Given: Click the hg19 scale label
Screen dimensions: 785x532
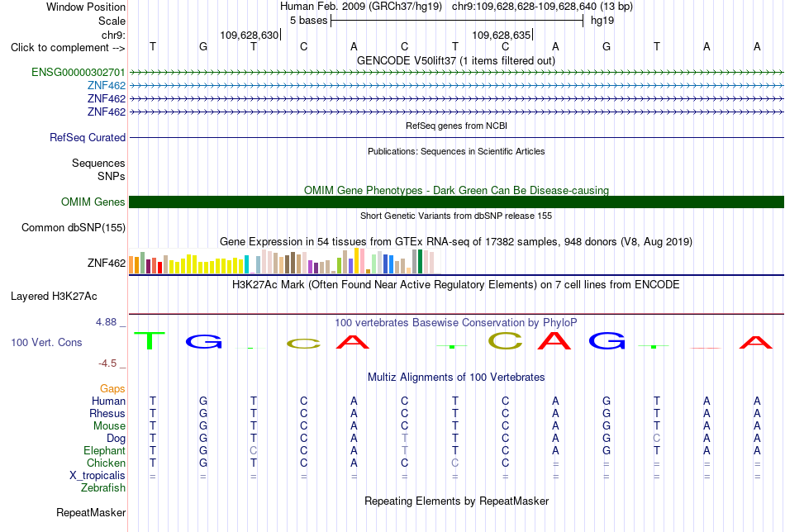Looking at the screenshot, I should [602, 21].
